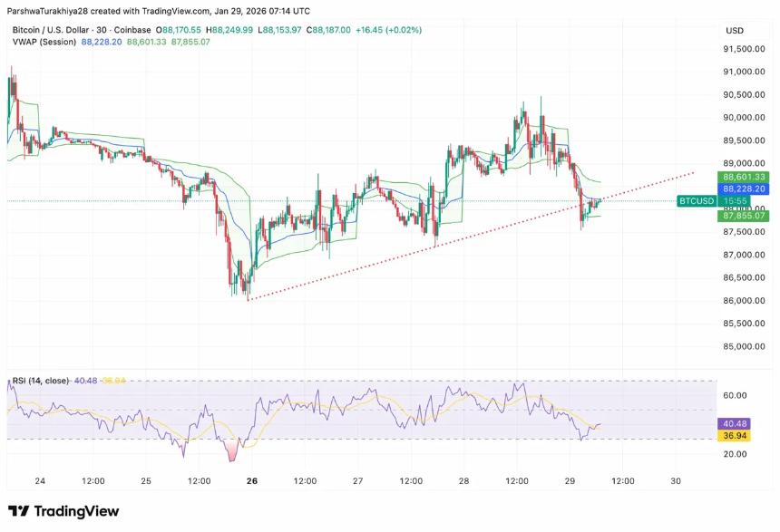Click the green VWAP lower band value 87,855.07
Screen dimensions: 780x532
pos(741,216)
